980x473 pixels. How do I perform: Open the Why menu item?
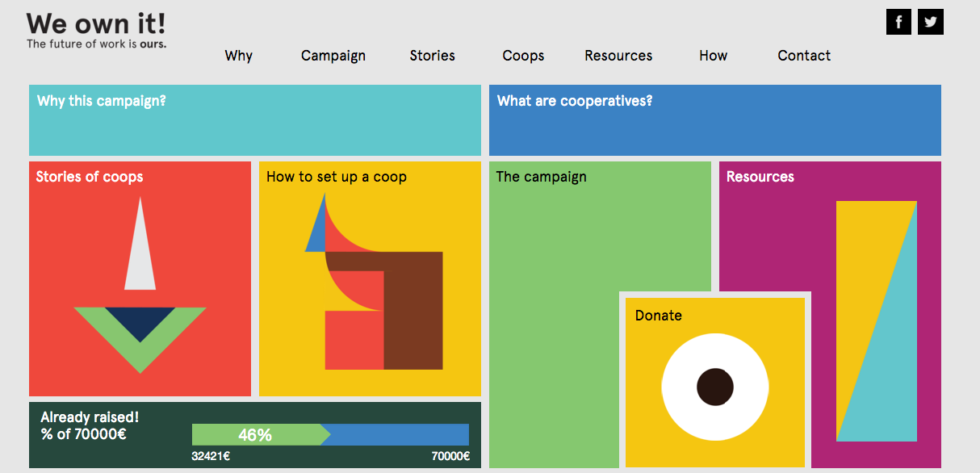pos(239,56)
